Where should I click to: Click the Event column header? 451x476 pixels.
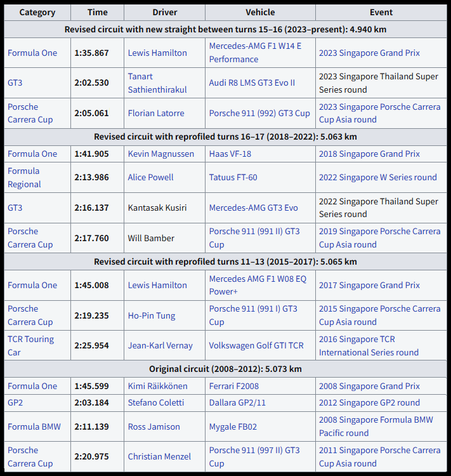(x=381, y=12)
